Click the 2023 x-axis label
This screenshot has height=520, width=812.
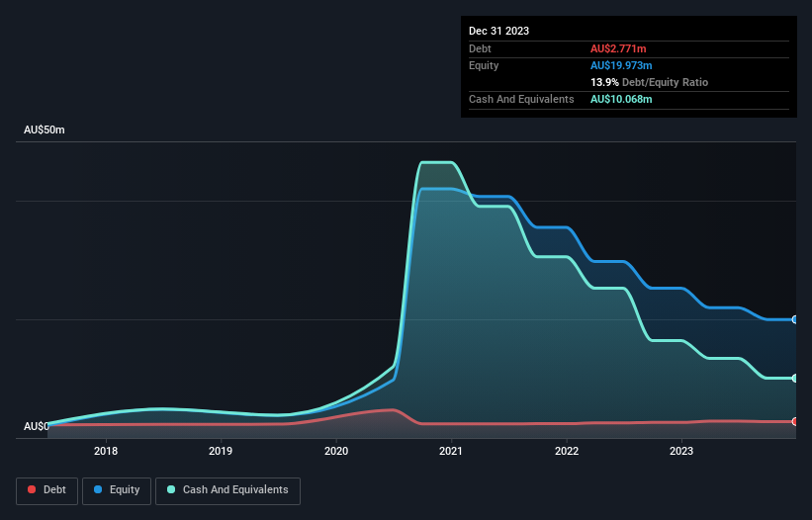pos(681,451)
